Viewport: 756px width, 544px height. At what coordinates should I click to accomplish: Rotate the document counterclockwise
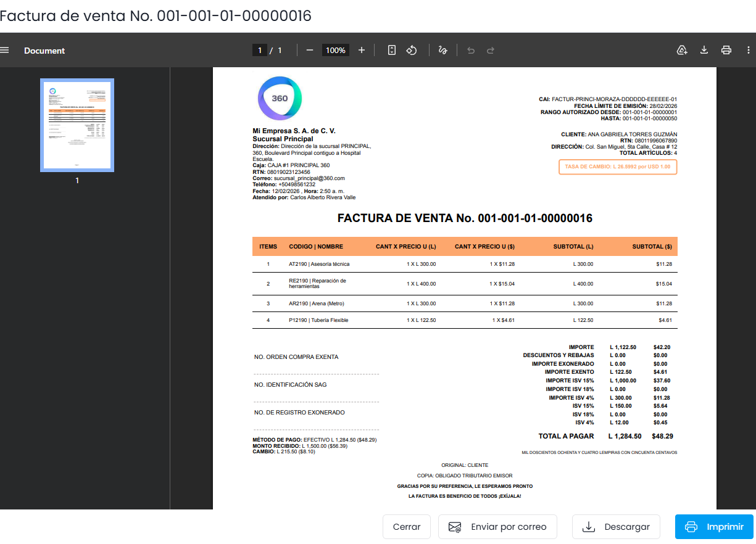pos(412,50)
